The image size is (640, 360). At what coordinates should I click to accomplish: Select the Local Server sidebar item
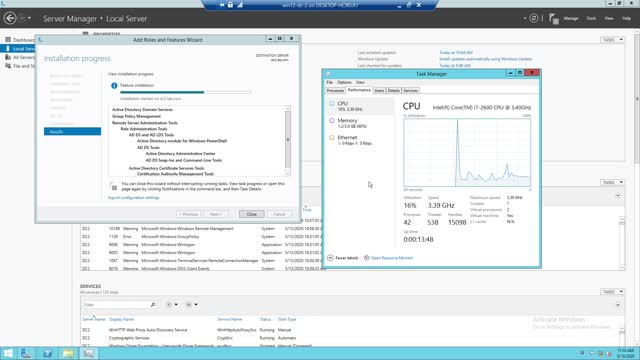[x=18, y=49]
